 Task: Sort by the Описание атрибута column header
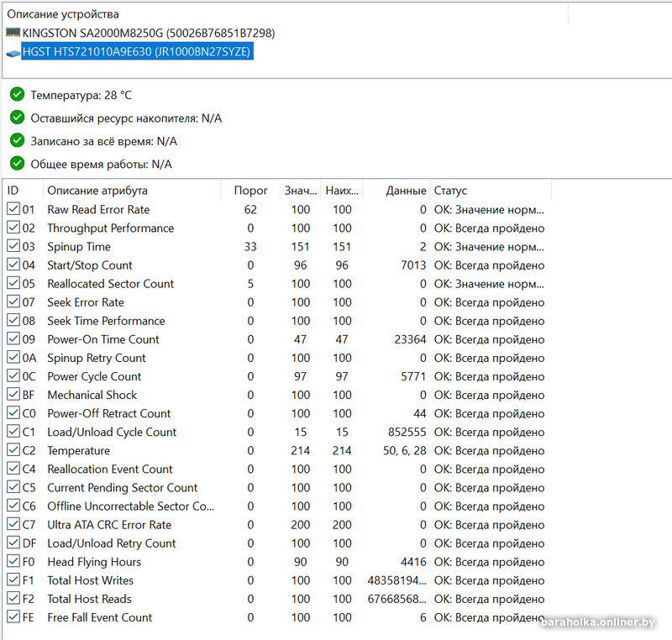click(x=132, y=190)
